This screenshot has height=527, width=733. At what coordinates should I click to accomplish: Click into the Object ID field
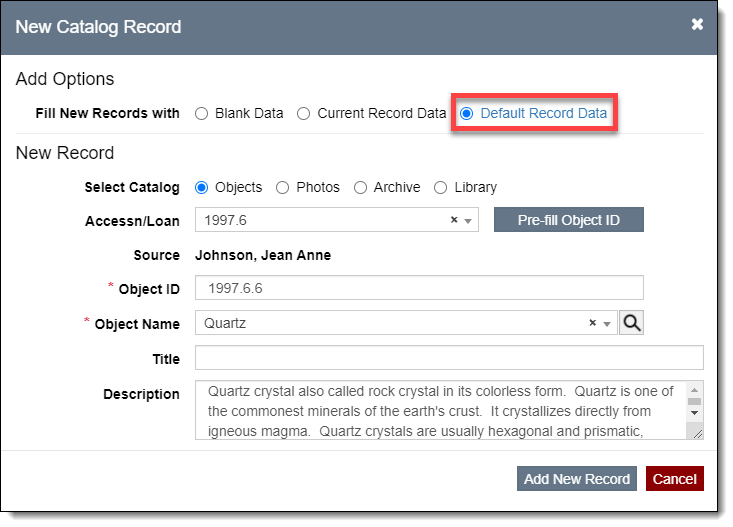point(419,288)
